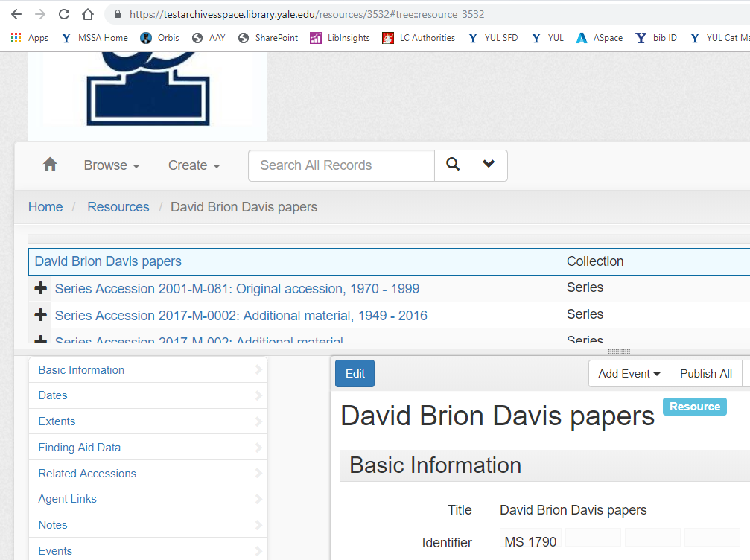Jump to Dates sidebar section
Viewport: 750px width, 560px height.
point(148,395)
